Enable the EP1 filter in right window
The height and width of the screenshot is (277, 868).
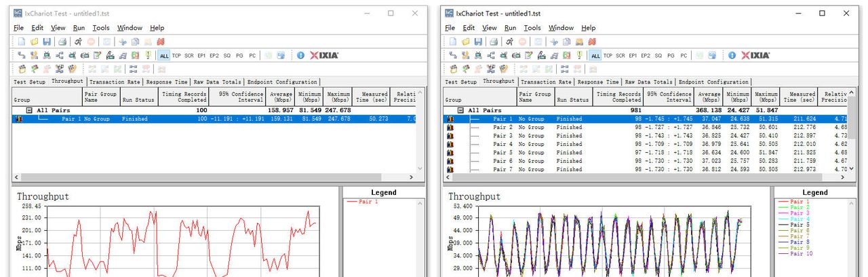pos(633,56)
